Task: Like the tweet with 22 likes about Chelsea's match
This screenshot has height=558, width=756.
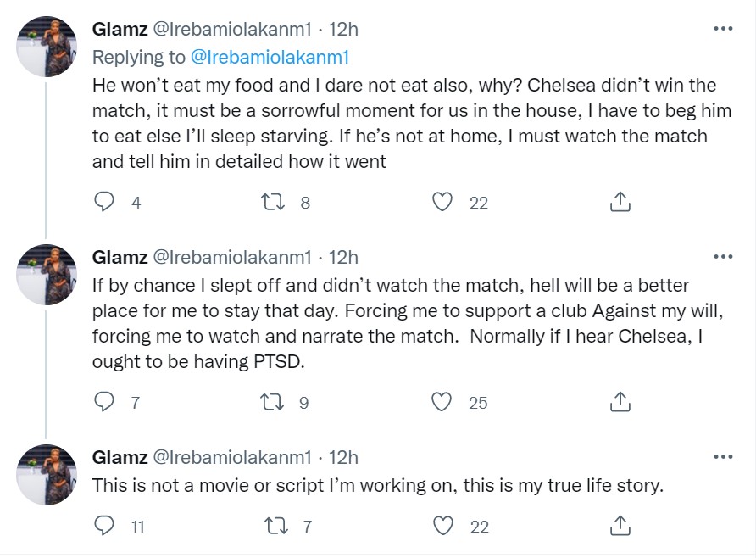Action: (x=442, y=202)
